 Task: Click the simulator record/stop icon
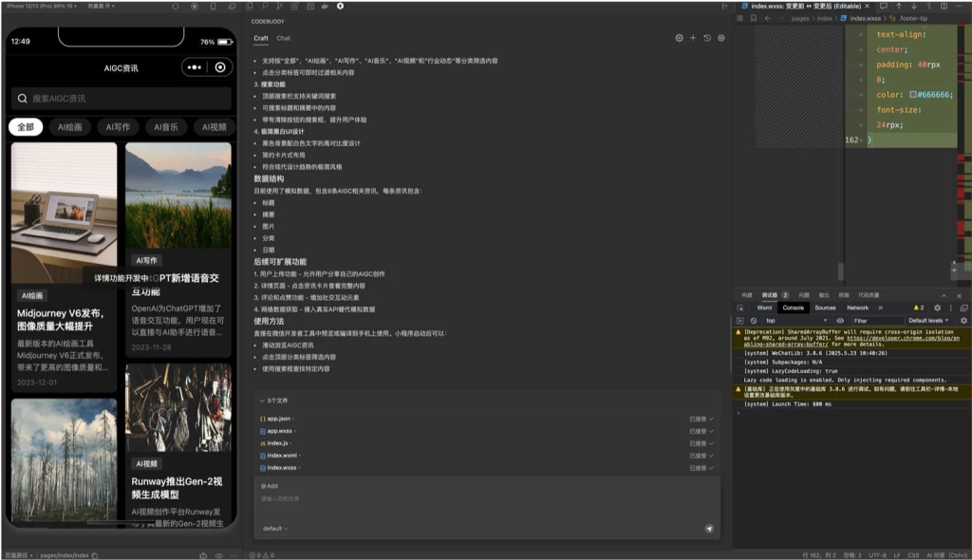coord(194,7)
